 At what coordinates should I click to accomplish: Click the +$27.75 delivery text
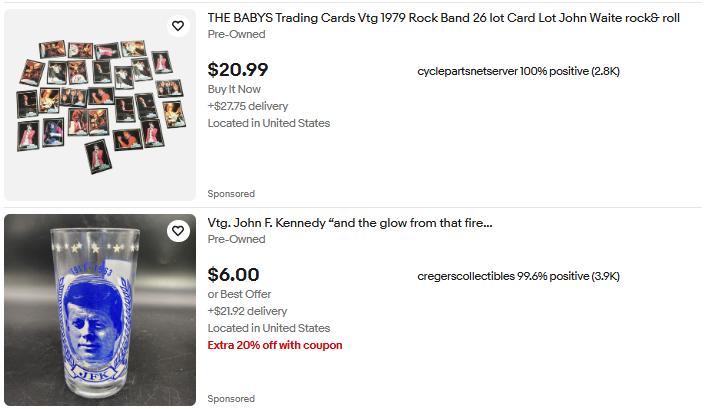coord(247,106)
